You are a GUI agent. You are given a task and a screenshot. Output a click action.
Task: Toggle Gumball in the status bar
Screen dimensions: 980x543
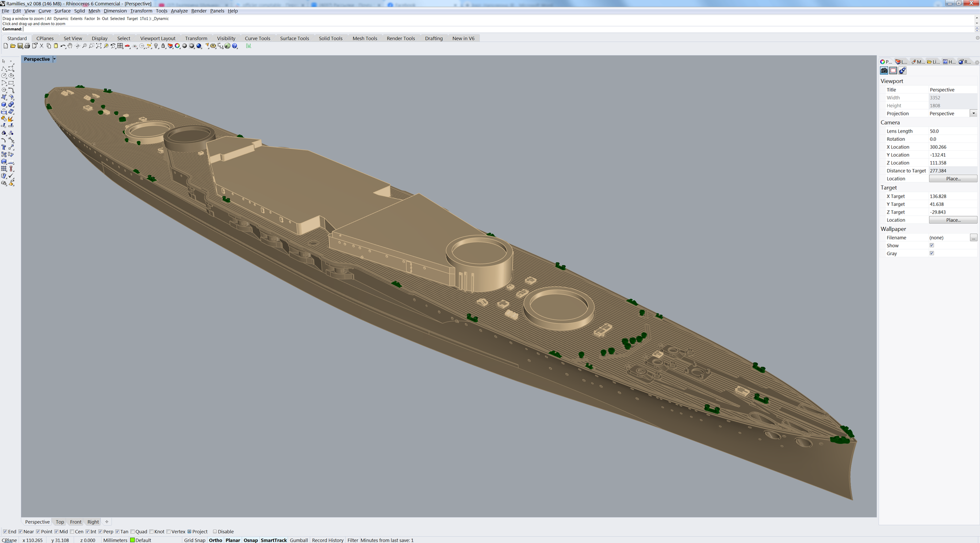pyautogui.click(x=299, y=540)
